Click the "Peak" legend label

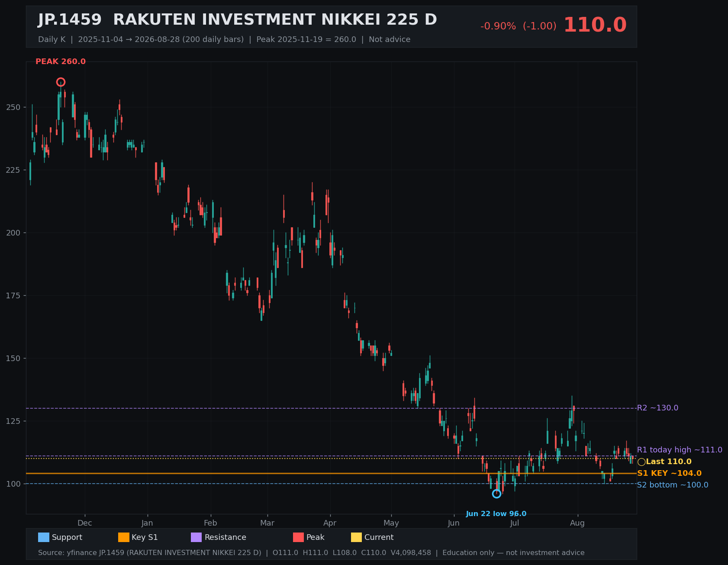pos(316,537)
